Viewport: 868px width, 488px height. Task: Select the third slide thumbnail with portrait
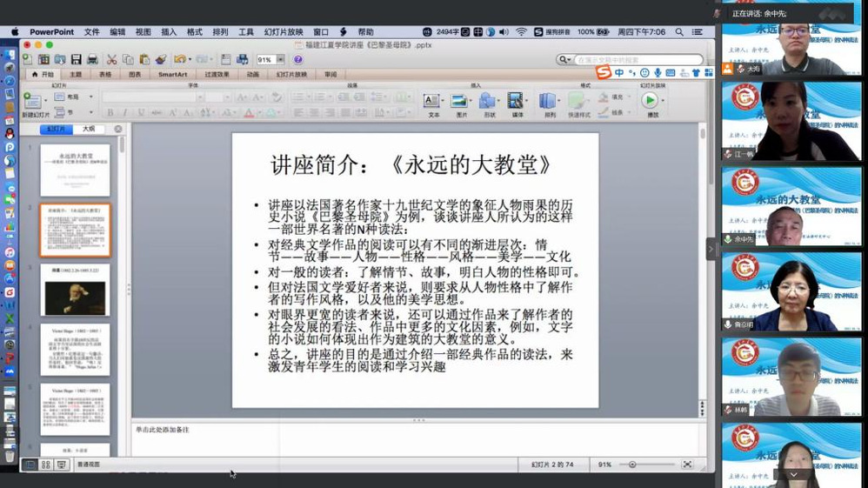[75, 291]
